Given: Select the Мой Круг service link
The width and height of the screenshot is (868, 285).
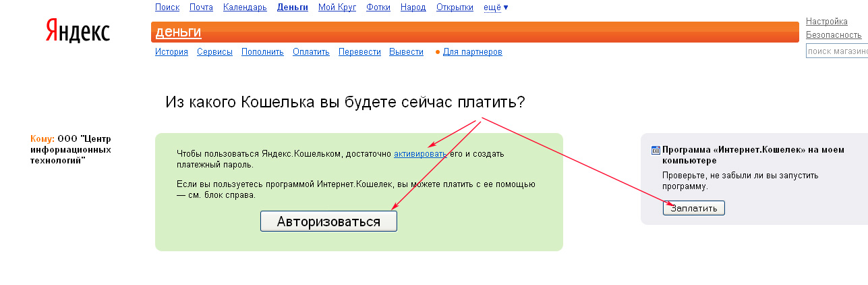Looking at the screenshot, I should coord(337,7).
